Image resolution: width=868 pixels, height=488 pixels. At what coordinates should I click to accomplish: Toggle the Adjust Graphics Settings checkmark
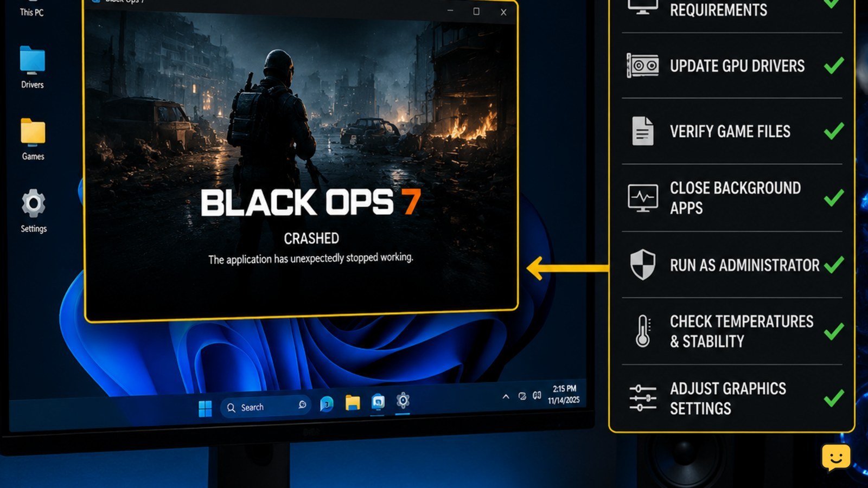(x=834, y=398)
